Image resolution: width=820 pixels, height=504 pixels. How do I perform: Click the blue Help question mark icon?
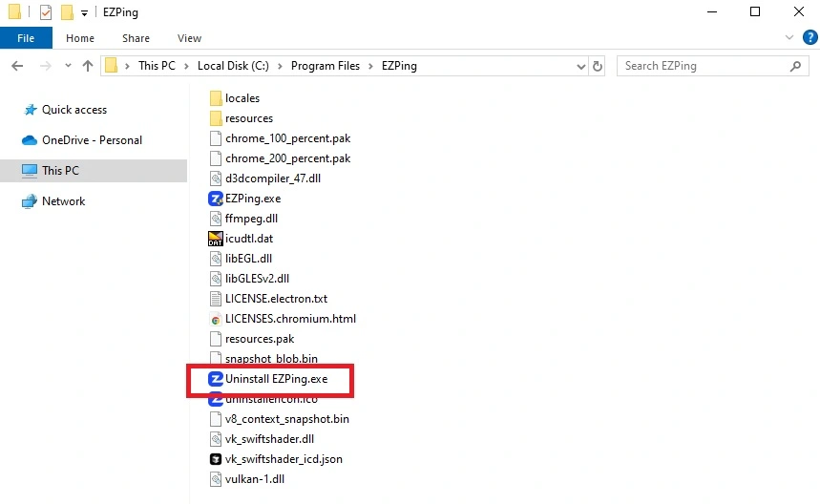pyautogui.click(x=810, y=38)
